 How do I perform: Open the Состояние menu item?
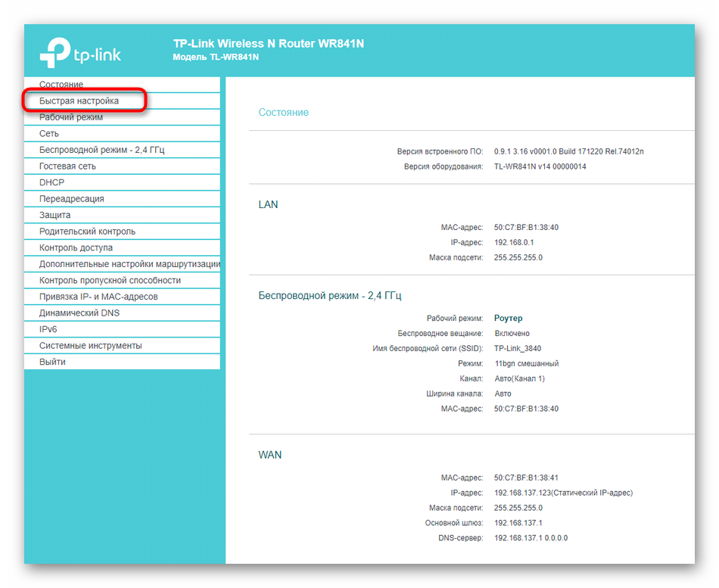click(x=61, y=84)
